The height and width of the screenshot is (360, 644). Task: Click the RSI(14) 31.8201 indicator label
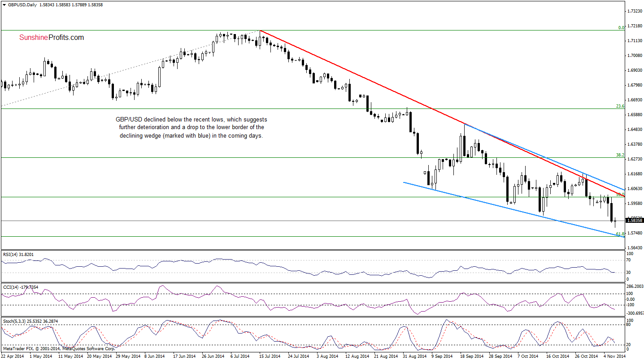[x=17, y=254]
